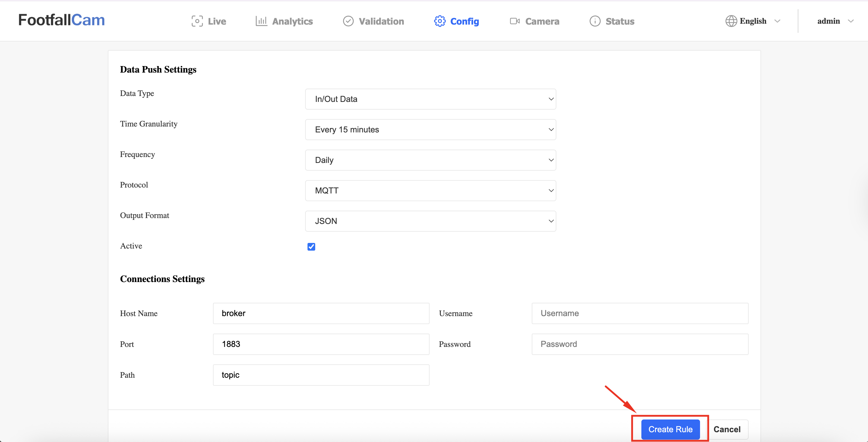Open the Protocol MQTT dropdown

click(x=430, y=191)
